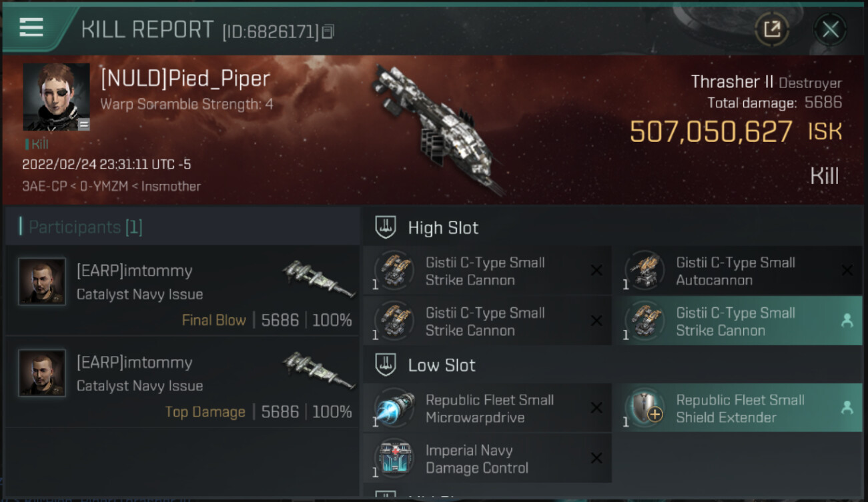Toggle the highlighted Gistii Strike Cannon person marker

tap(847, 321)
